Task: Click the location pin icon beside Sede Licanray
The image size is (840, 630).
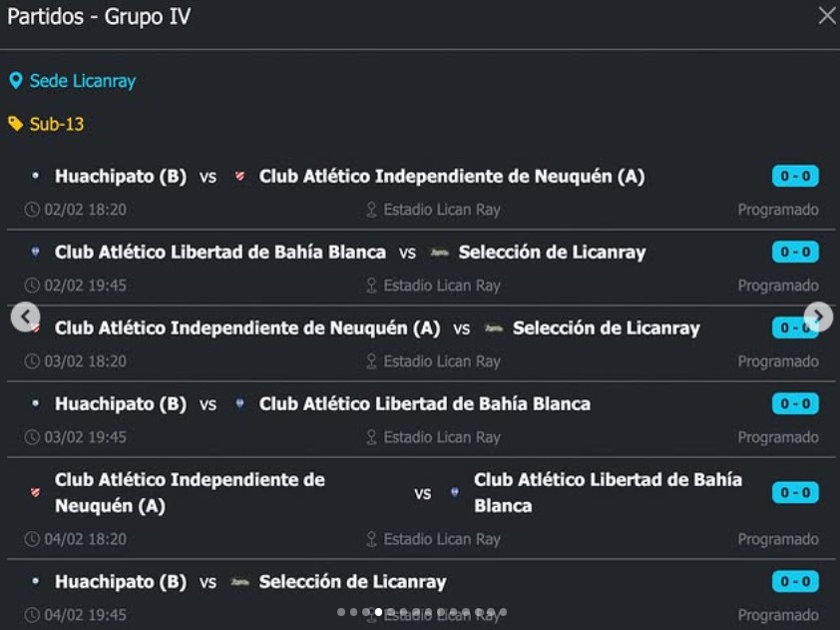Action: 16,81
